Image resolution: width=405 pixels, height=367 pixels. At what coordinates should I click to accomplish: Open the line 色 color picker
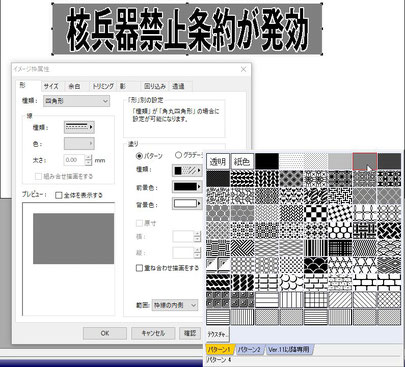click(79, 144)
